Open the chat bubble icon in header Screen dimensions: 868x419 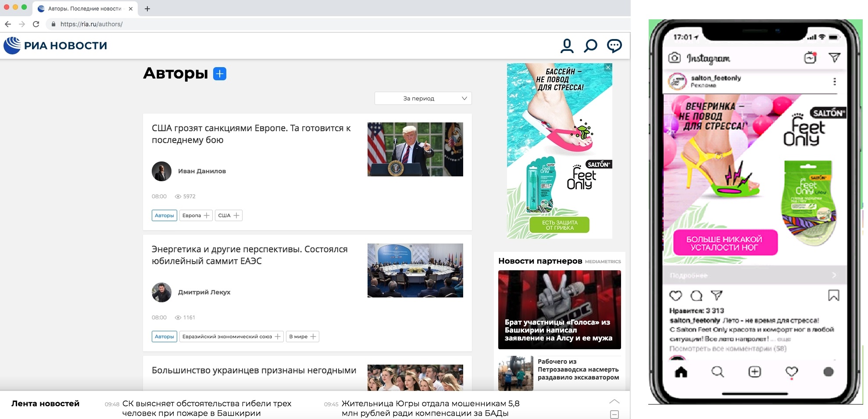click(x=614, y=46)
